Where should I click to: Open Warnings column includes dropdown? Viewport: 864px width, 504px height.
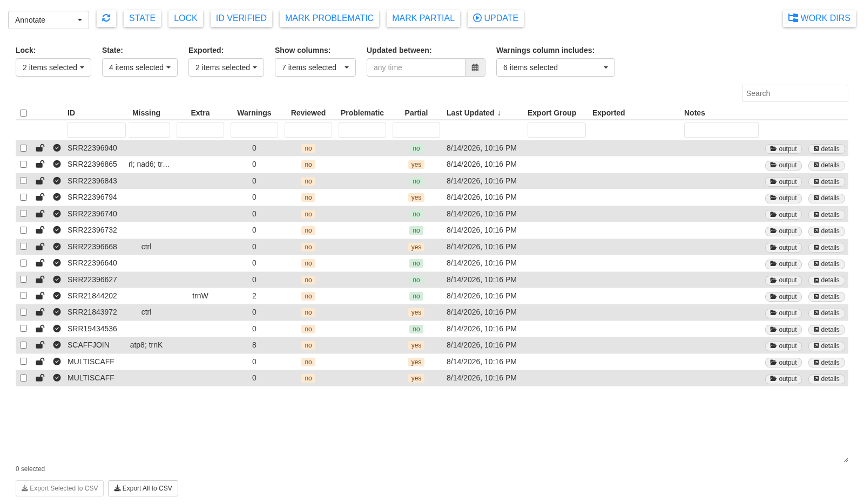[556, 67]
